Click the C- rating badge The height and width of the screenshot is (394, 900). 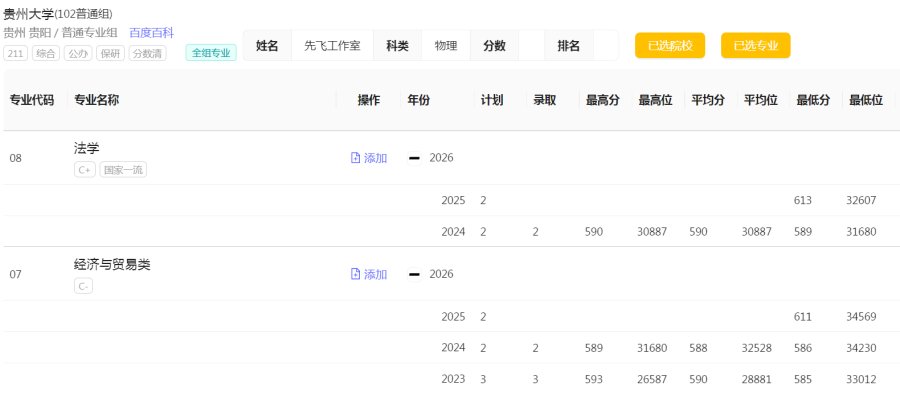[83, 286]
